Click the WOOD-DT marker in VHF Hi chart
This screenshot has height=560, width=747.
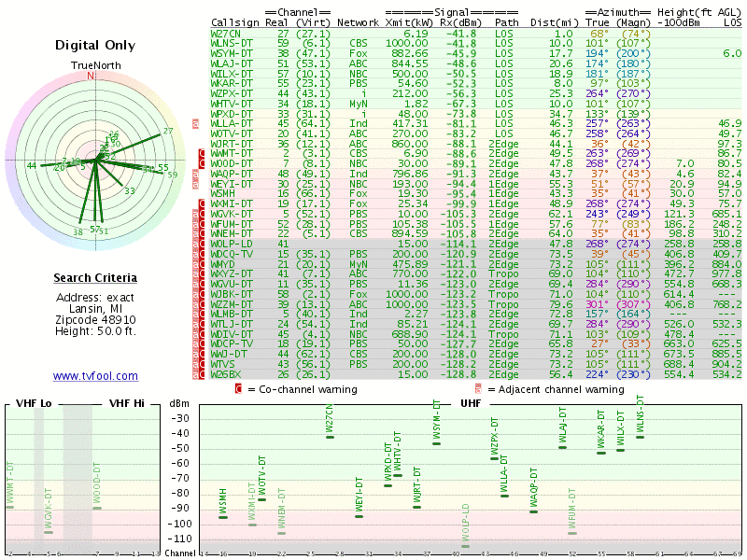point(97,507)
